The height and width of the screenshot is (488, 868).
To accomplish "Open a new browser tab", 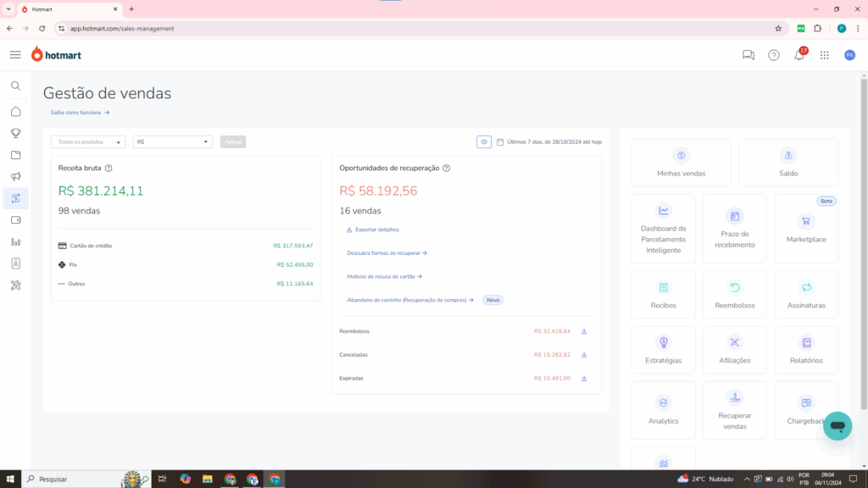I will pyautogui.click(x=131, y=9).
